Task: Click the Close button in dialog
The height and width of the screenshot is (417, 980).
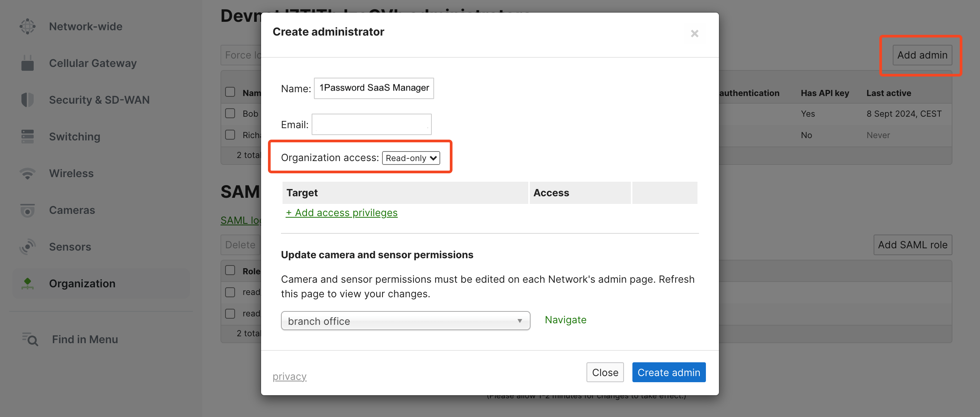Action: (x=605, y=372)
